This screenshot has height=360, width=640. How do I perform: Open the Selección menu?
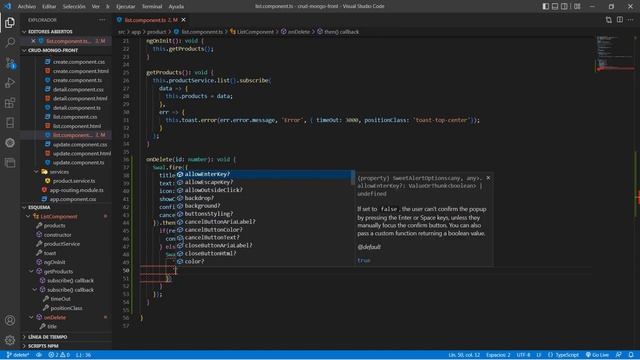click(74, 7)
